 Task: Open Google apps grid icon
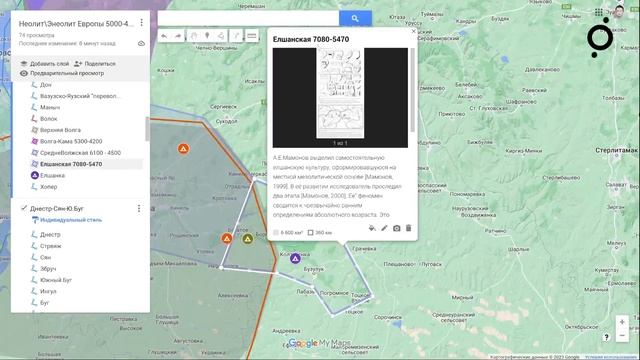[598, 12]
